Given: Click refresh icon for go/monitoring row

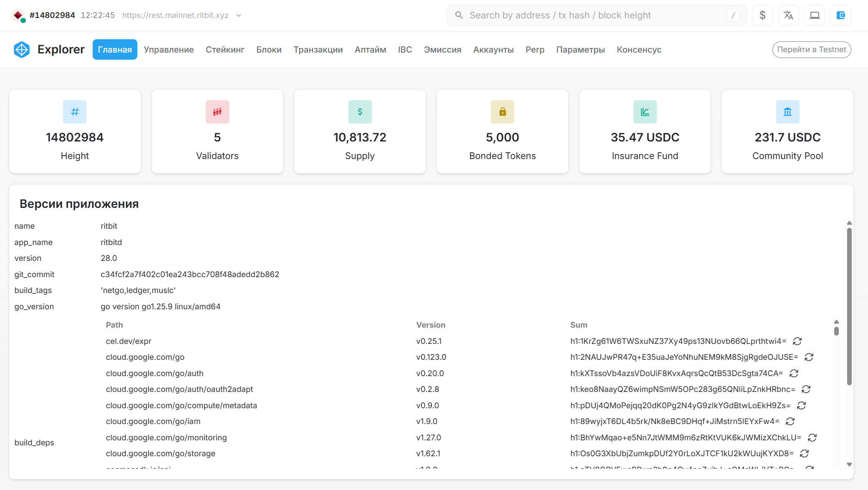Looking at the screenshot, I should coord(812,438).
